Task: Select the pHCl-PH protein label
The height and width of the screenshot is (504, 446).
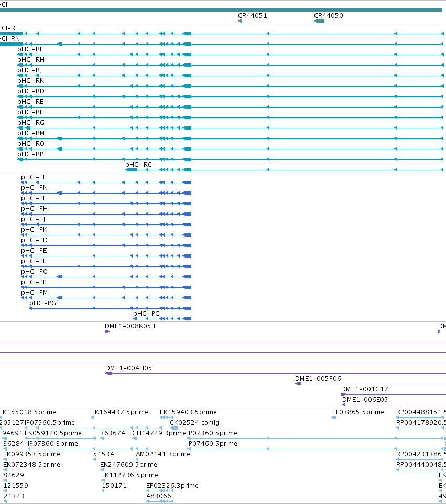Action: click(x=35, y=209)
